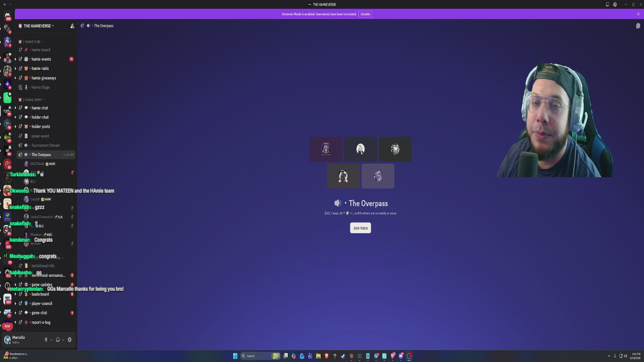The image size is (644, 362).
Task: Open the inbox icon in title bar
Action: click(607, 4)
